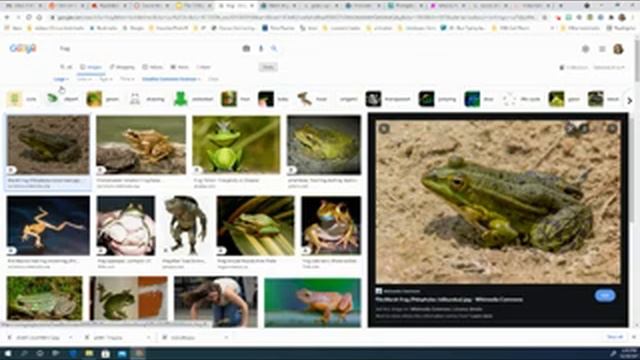640x360 pixels.
Task: Open the second downloaded file's chevron menu
Action: point(149,338)
